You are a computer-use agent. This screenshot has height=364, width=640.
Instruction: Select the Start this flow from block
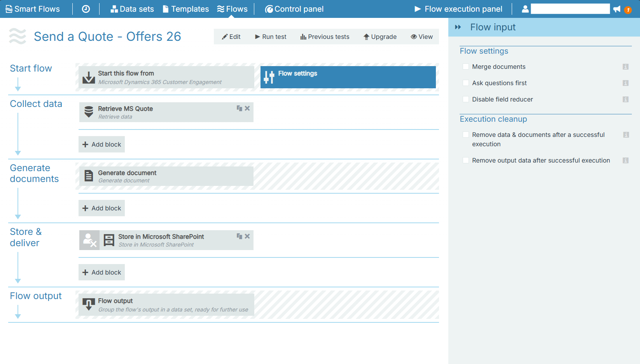point(166,77)
